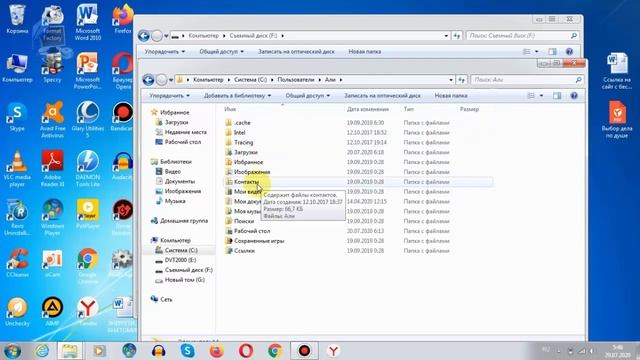Click Новая папка in the back window
The height and width of the screenshot is (360, 640).
point(364,51)
